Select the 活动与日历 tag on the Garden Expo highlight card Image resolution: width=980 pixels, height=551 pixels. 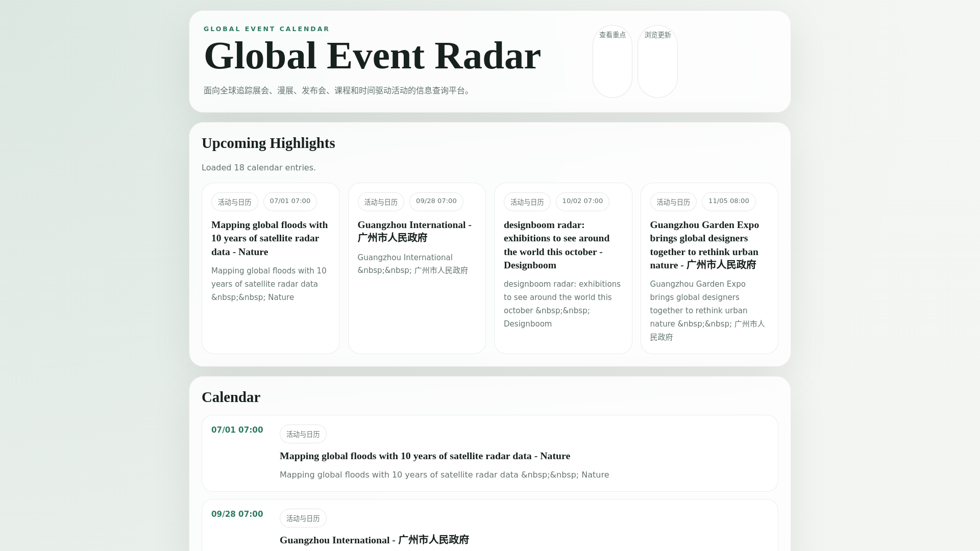[673, 202]
